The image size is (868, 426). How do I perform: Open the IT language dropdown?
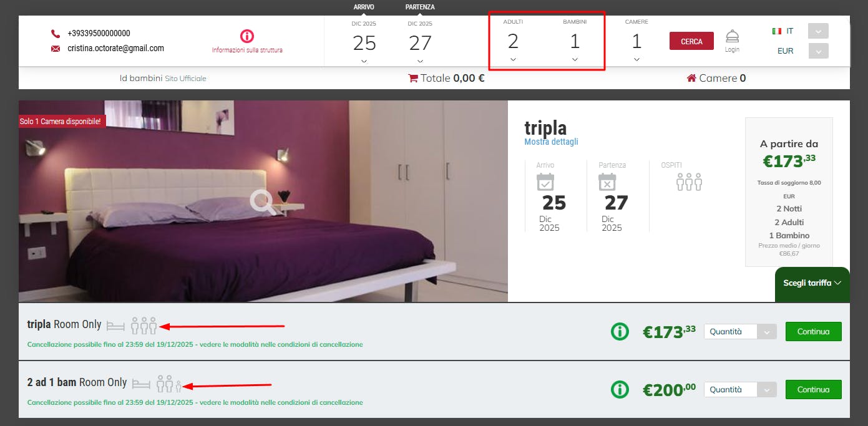point(818,31)
